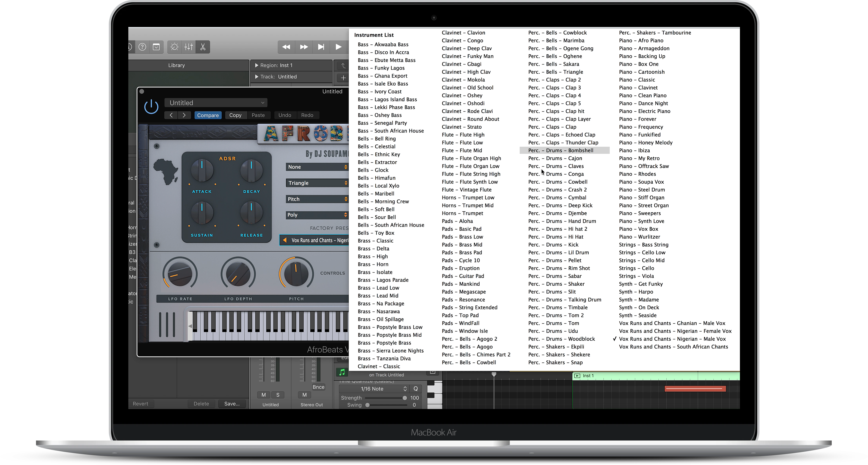This screenshot has height=465, width=868.
Task: Toggle the Compare button in plugin header
Action: [208, 115]
